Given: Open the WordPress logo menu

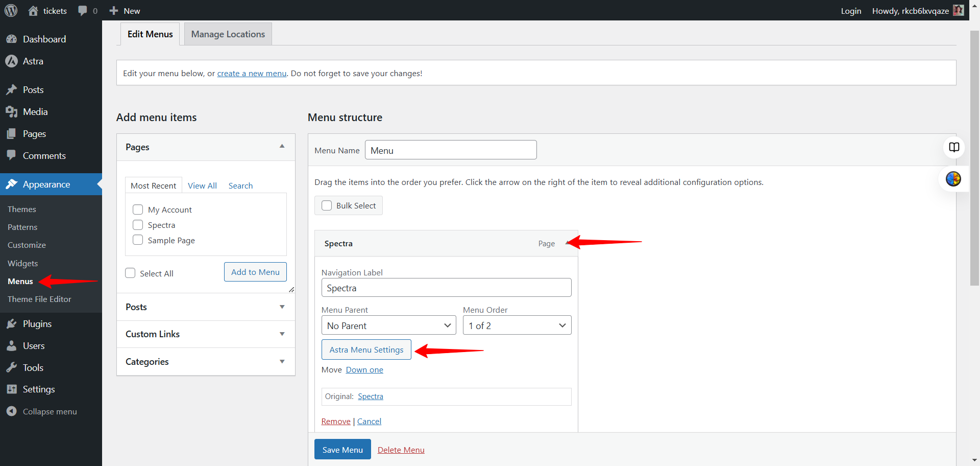Looking at the screenshot, I should (11, 10).
